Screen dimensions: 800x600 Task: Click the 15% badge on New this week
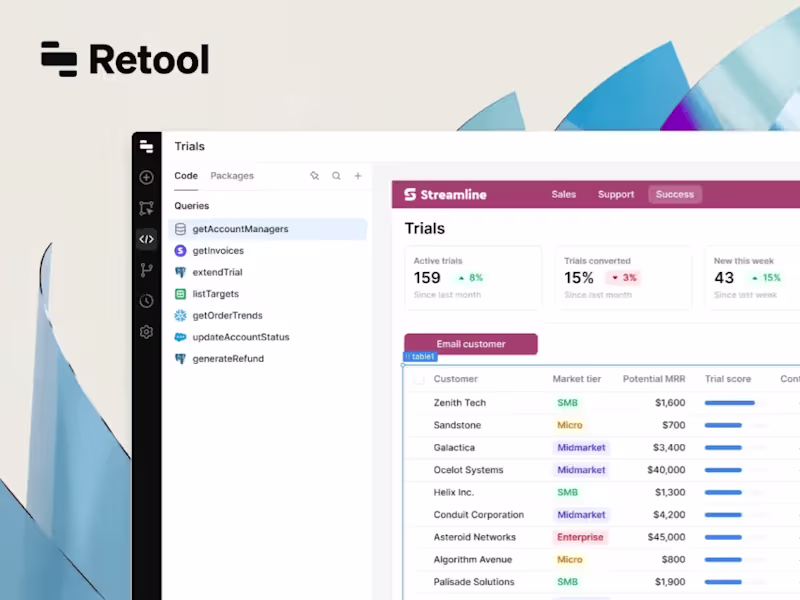(766, 278)
